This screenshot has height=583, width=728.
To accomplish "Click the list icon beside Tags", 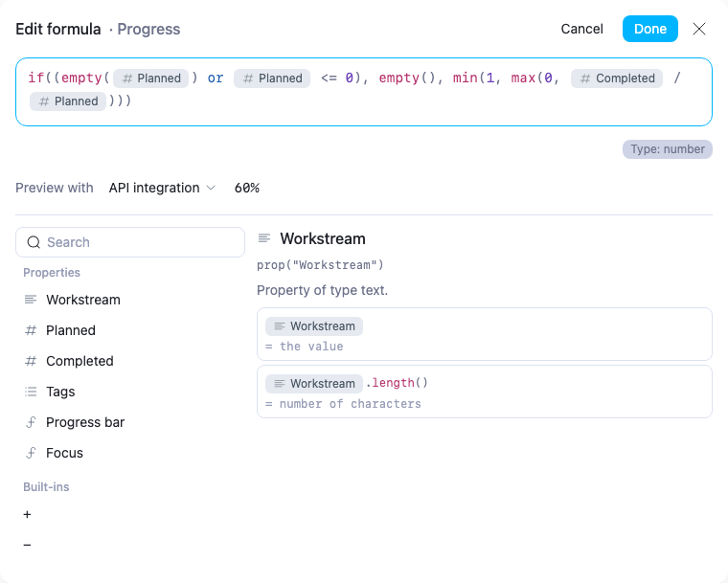I will [31, 392].
